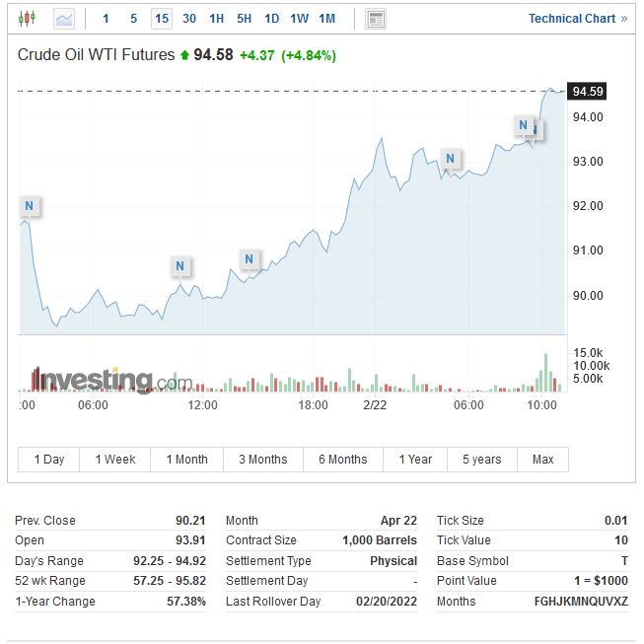Toggle the news display icon in toolbar
Image resolution: width=644 pixels, height=644 pixels.
pyautogui.click(x=375, y=19)
